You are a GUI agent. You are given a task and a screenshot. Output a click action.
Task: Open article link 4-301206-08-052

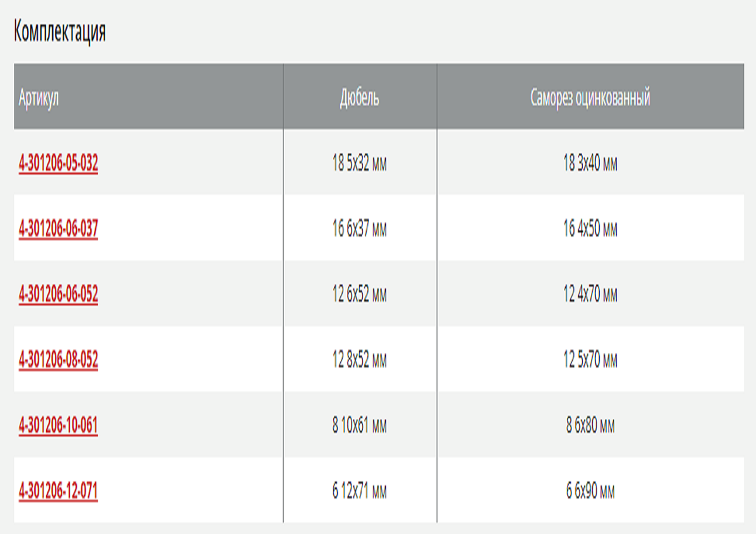click(59, 360)
